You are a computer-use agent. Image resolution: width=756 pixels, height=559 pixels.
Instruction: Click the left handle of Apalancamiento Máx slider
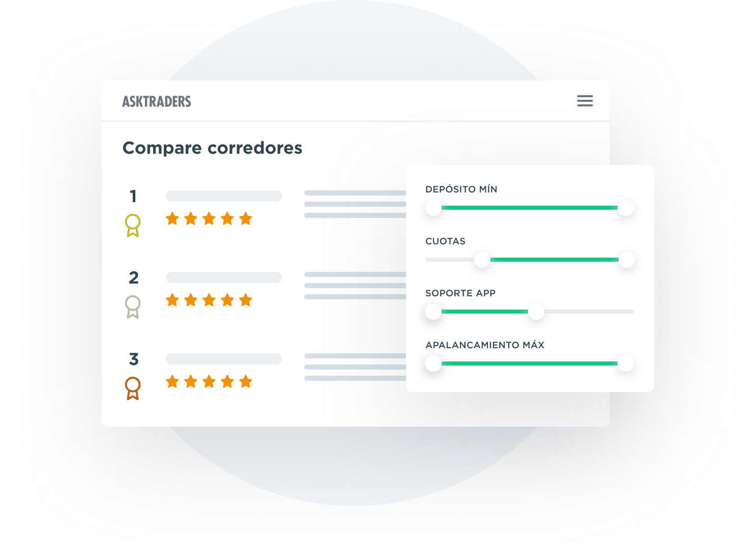433,364
